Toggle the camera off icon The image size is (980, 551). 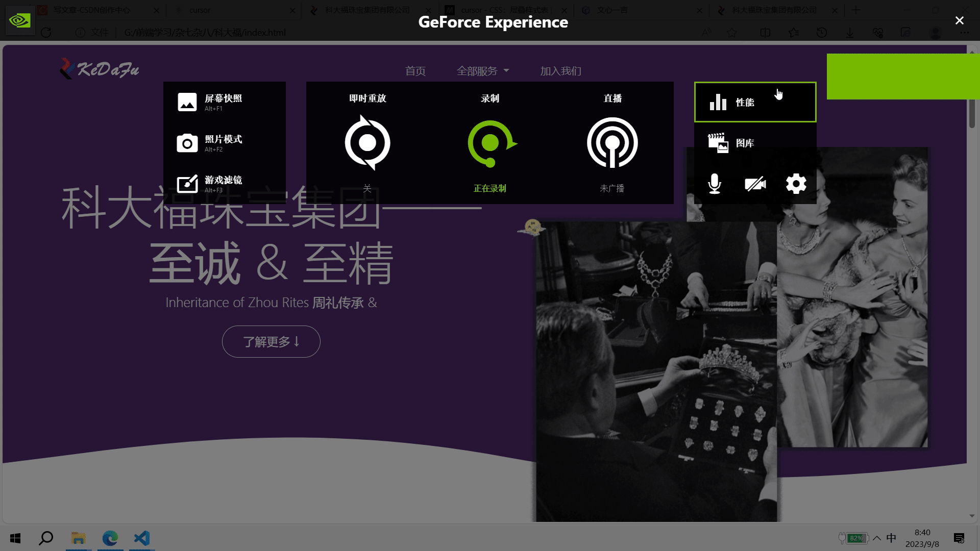click(x=755, y=184)
